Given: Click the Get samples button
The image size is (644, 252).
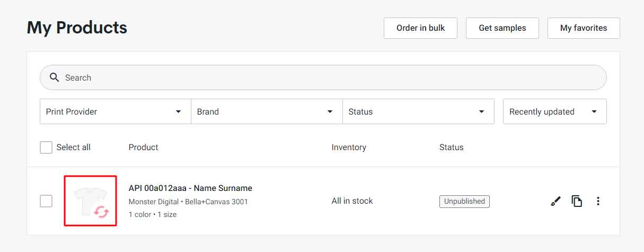Looking at the screenshot, I should [502, 28].
